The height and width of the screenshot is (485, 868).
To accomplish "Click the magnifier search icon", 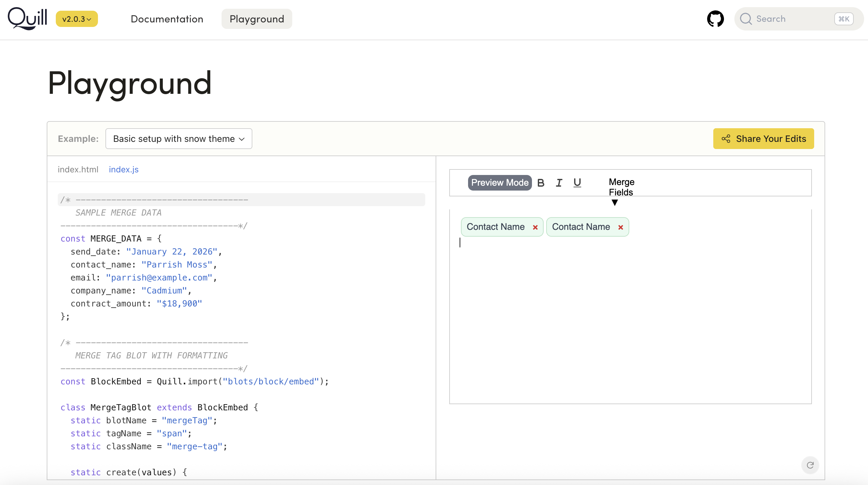I will click(x=745, y=19).
